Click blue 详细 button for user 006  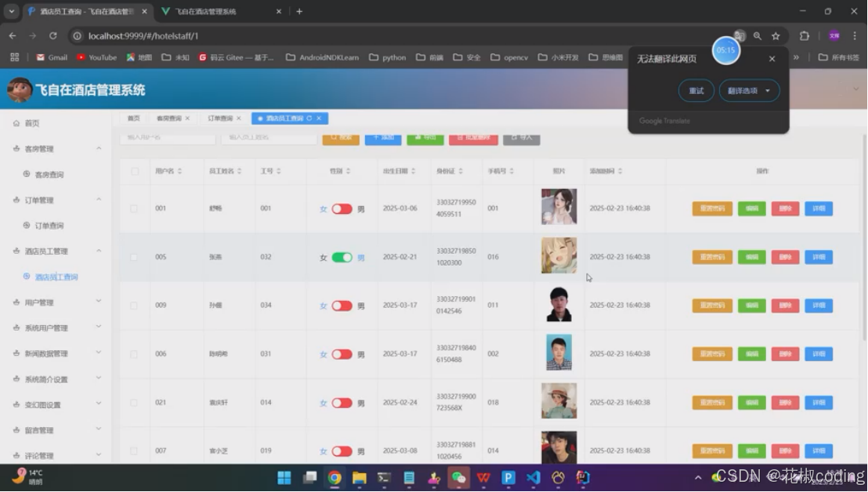819,354
